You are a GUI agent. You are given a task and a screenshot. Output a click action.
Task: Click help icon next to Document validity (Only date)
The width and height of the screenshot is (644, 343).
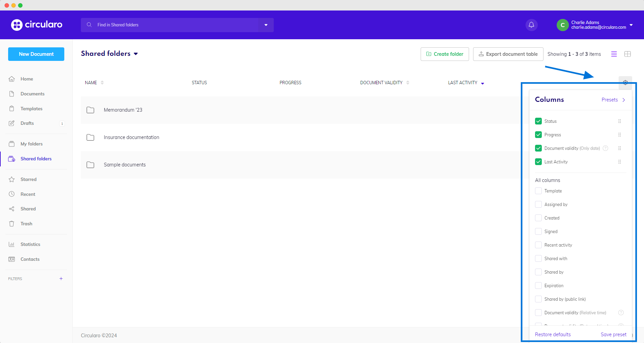(605, 148)
